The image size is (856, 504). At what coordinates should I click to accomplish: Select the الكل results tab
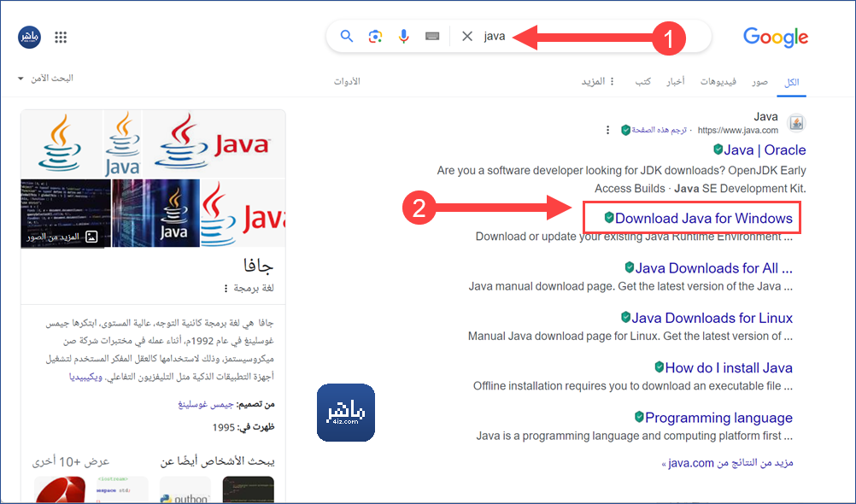(x=792, y=82)
